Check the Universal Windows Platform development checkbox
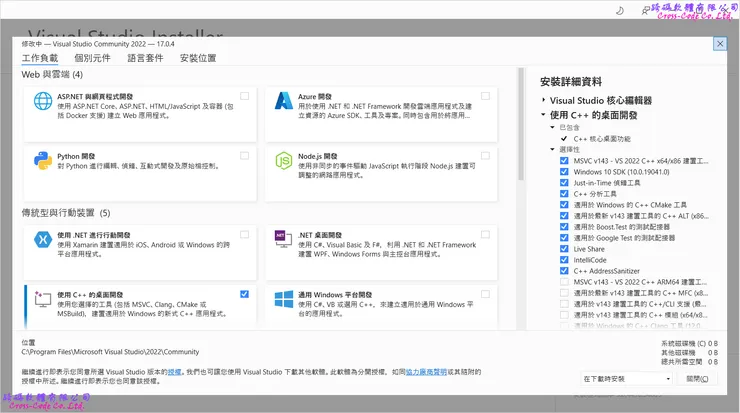740x413 pixels. (485, 294)
